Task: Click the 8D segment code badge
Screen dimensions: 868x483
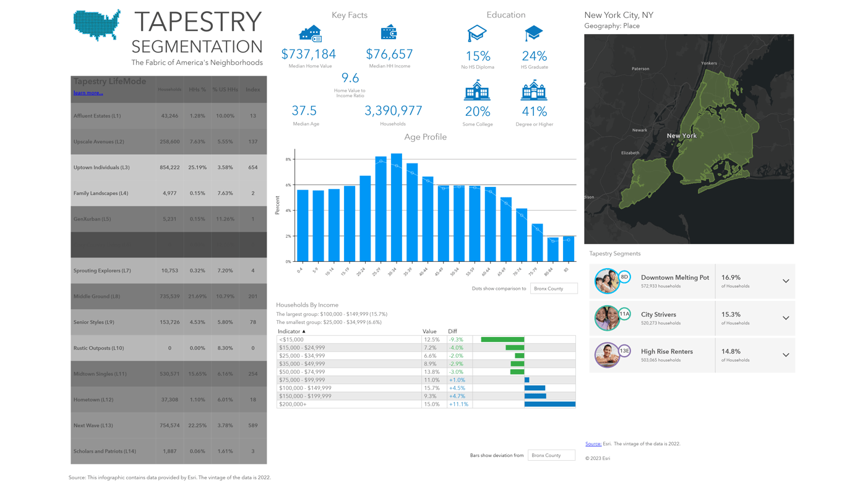Action: 624,277
